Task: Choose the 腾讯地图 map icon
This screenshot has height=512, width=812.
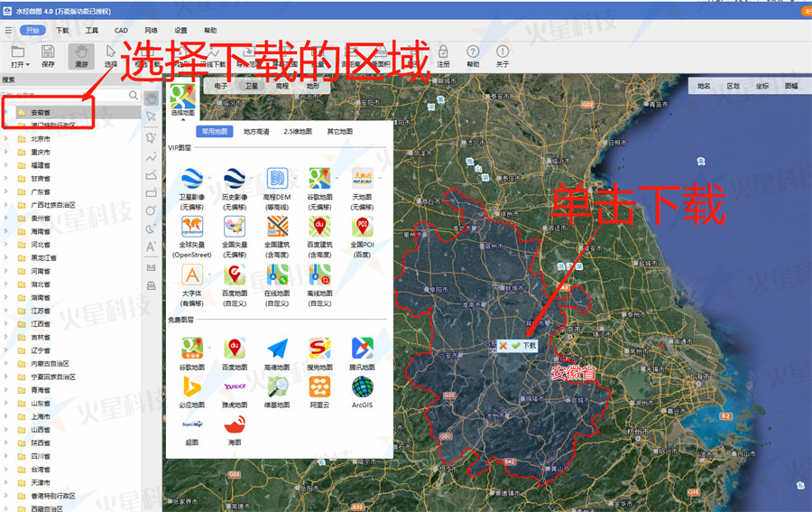Action: [362, 349]
